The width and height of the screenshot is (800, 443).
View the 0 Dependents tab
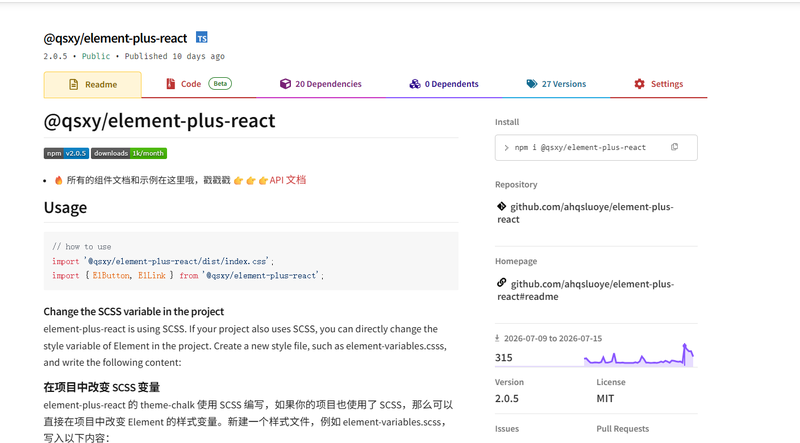coord(444,84)
